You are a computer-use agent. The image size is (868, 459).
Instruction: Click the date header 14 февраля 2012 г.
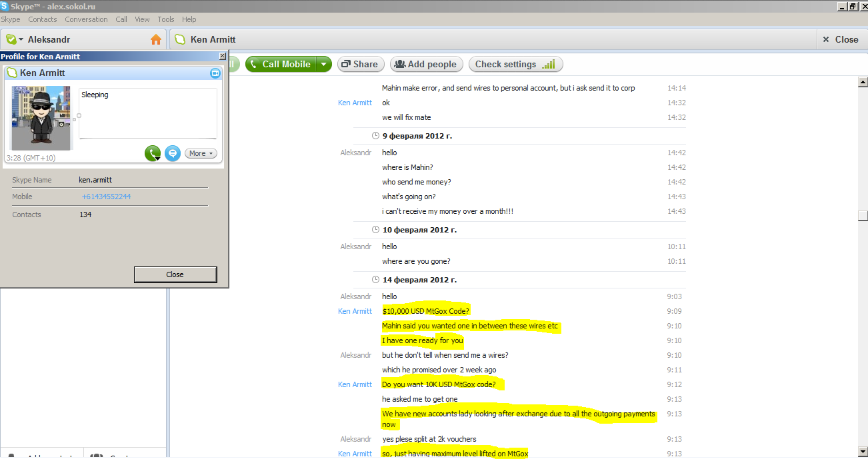419,280
